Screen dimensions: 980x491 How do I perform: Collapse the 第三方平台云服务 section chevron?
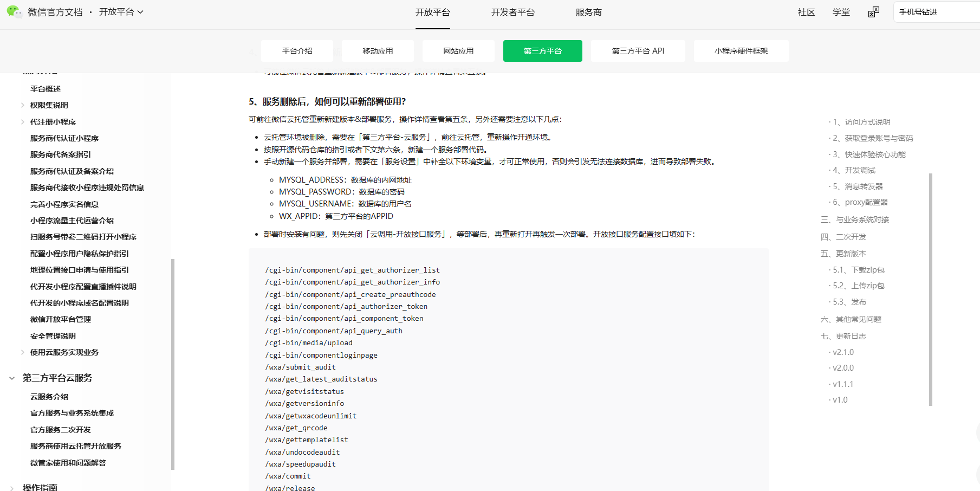click(x=12, y=378)
